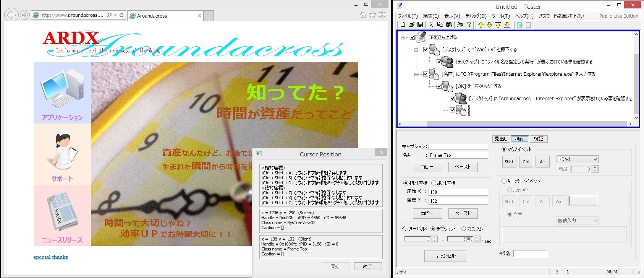Uncheck the ファイル名を指定して実行 verification checkbox
Viewport: 644px width, 278px height.
pos(439,62)
